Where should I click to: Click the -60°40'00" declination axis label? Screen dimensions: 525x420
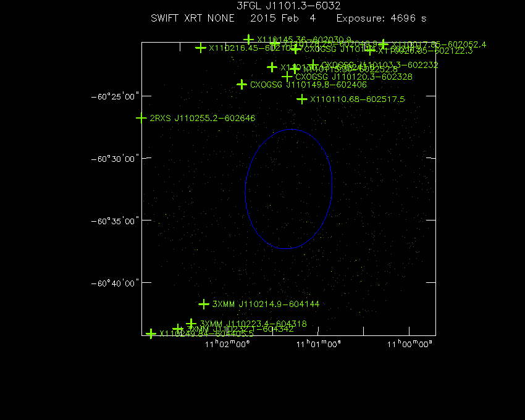click(x=115, y=283)
